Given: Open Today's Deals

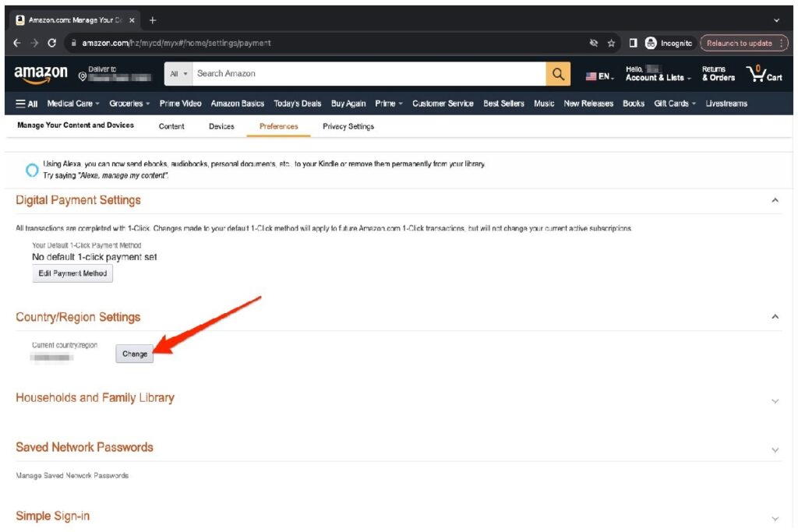Looking at the screenshot, I should pos(297,104).
